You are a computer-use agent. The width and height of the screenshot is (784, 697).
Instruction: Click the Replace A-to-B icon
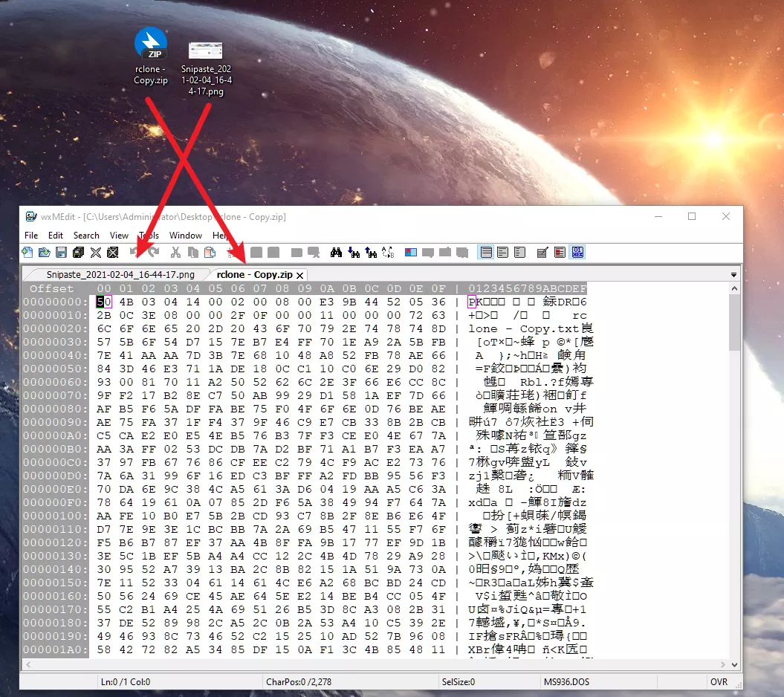pos(388,253)
